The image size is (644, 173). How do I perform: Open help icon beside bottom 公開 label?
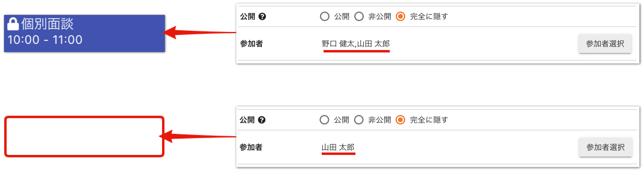point(262,120)
